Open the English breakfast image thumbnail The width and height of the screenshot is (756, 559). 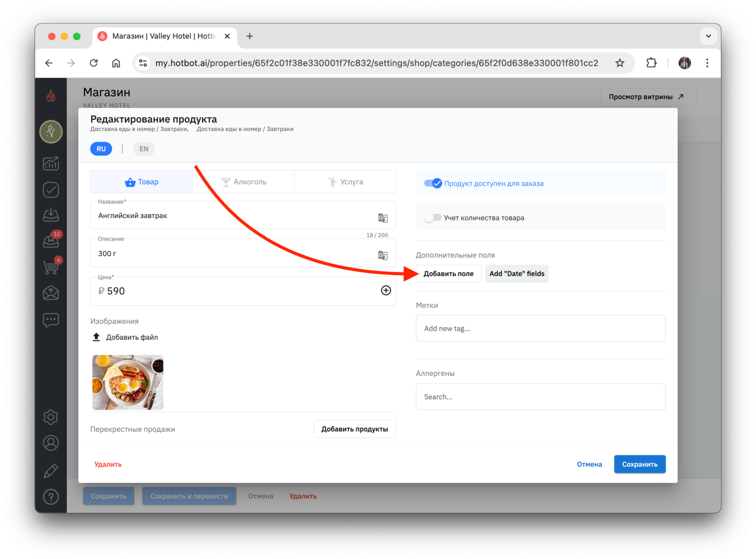128,382
